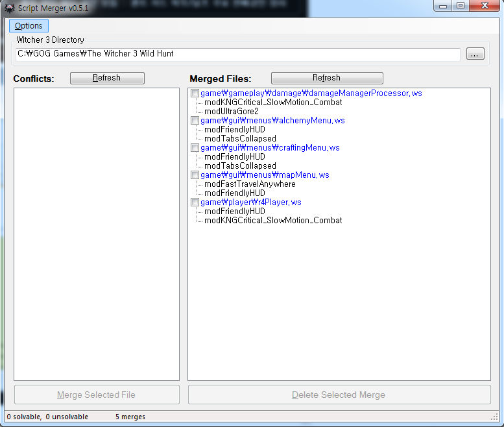504x427 pixels.
Task: Check the alchemyMenu.ws merge checkbox
Action: pyautogui.click(x=195, y=121)
